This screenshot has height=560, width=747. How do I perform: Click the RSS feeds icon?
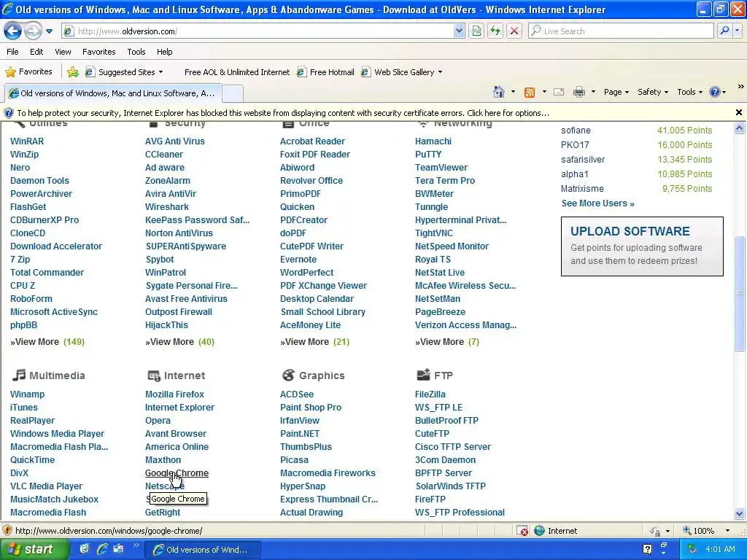coord(530,93)
